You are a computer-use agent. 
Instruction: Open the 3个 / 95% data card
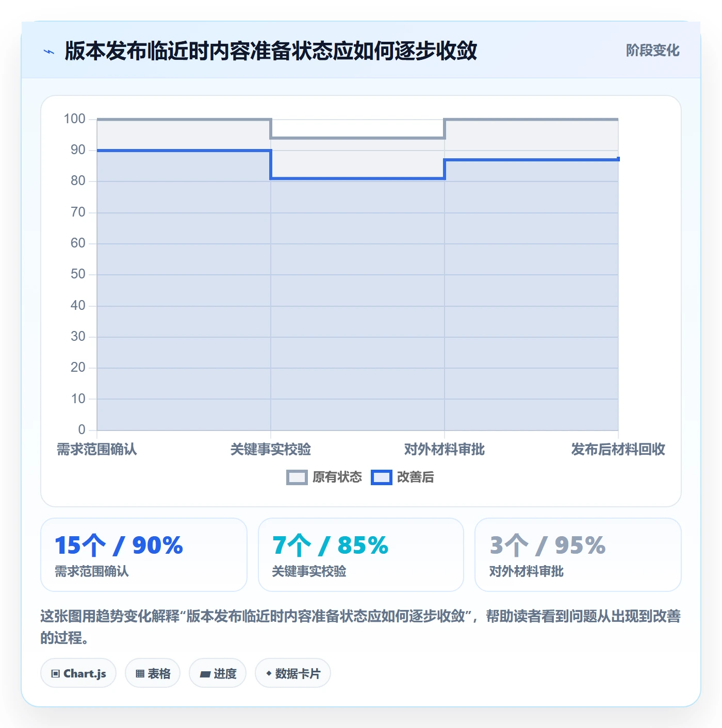click(578, 555)
